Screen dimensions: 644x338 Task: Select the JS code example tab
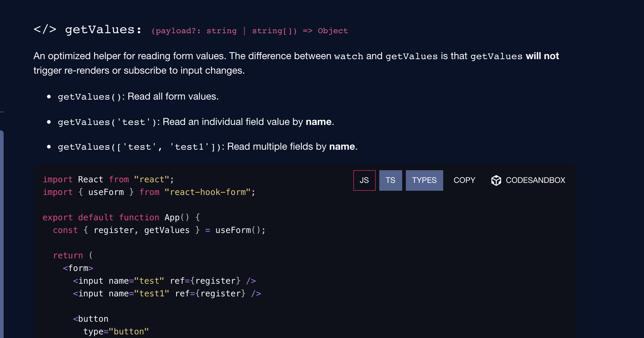(x=364, y=180)
